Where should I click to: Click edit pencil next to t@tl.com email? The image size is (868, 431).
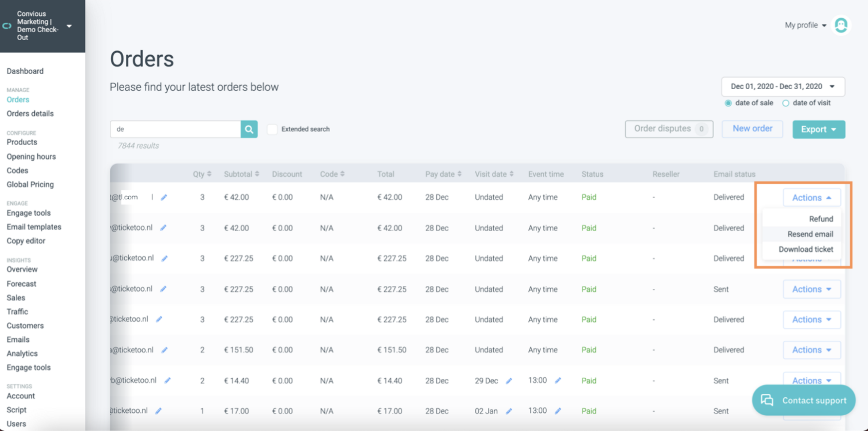pos(164,197)
